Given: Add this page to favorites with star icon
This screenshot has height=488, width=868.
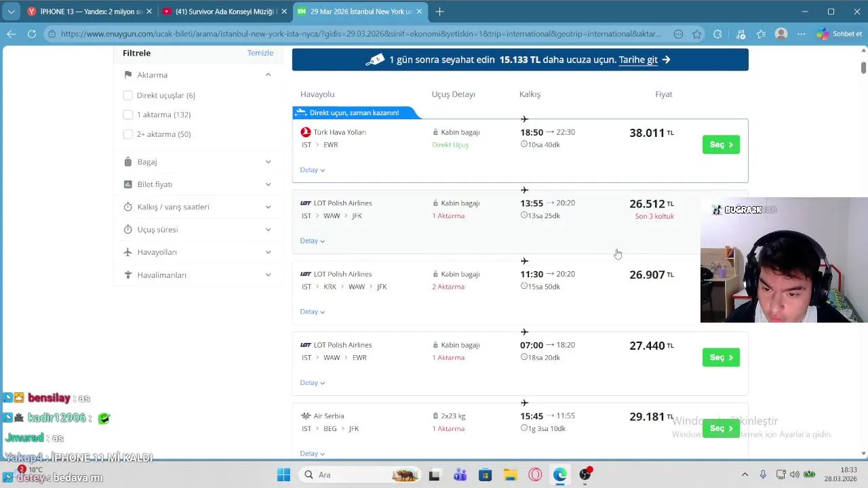Looking at the screenshot, I should click(697, 34).
